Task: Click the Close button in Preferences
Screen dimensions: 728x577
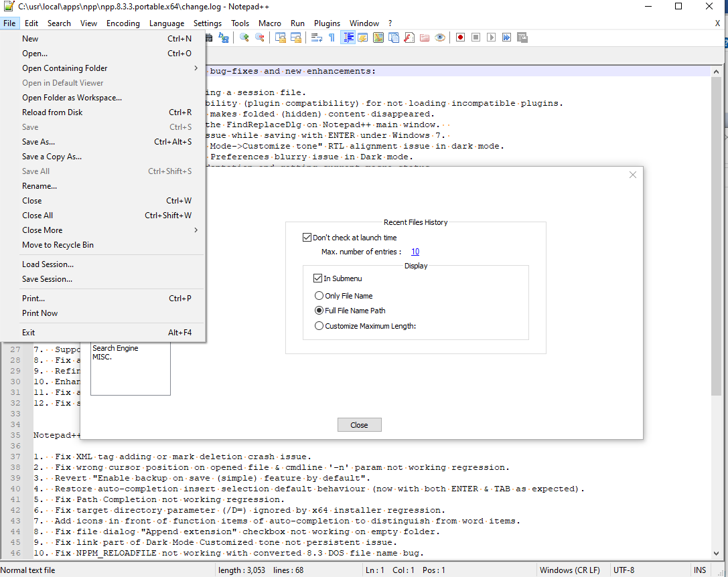Action: [360, 425]
